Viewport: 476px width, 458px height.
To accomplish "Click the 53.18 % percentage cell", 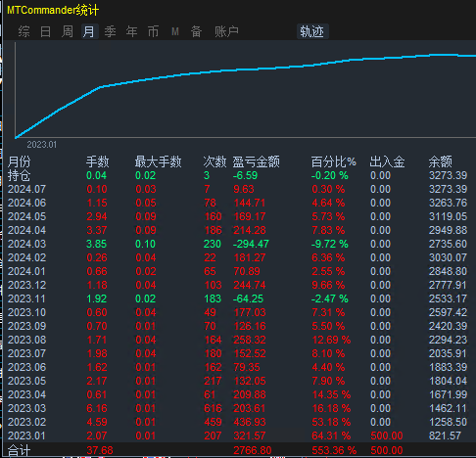I will [331, 422].
